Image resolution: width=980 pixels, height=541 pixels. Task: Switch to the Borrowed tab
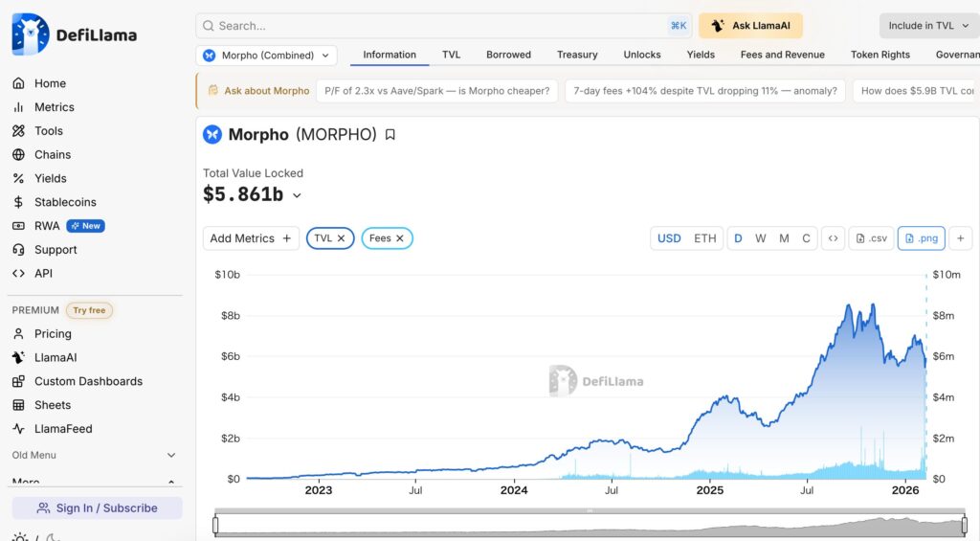508,55
